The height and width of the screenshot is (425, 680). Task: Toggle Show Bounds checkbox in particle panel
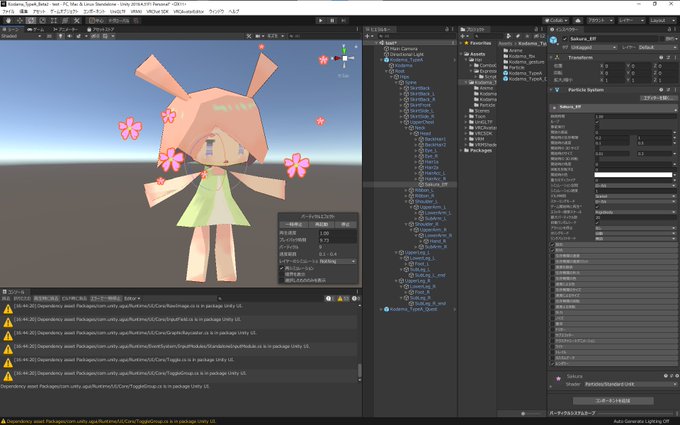pyautogui.click(x=281, y=275)
